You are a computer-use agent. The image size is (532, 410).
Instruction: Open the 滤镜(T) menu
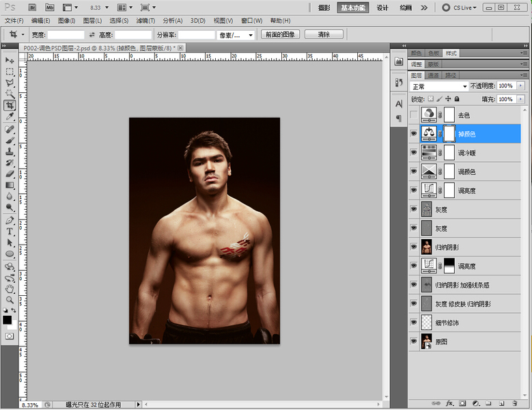tap(145, 20)
